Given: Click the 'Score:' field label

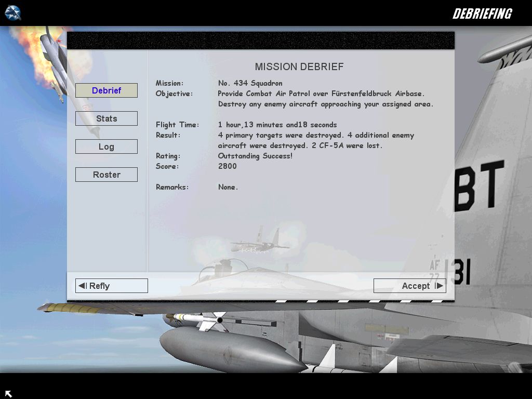Looking at the screenshot, I should [167, 166].
